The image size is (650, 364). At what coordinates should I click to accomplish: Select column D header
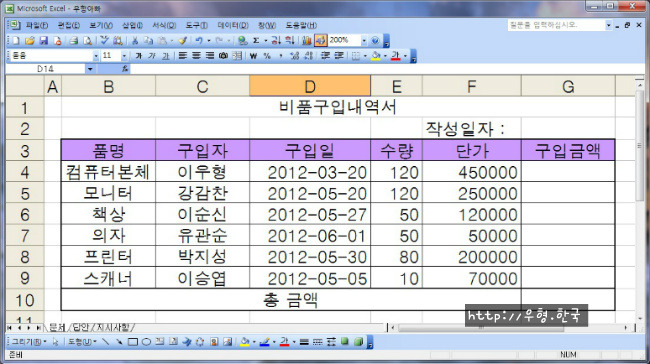pos(310,86)
